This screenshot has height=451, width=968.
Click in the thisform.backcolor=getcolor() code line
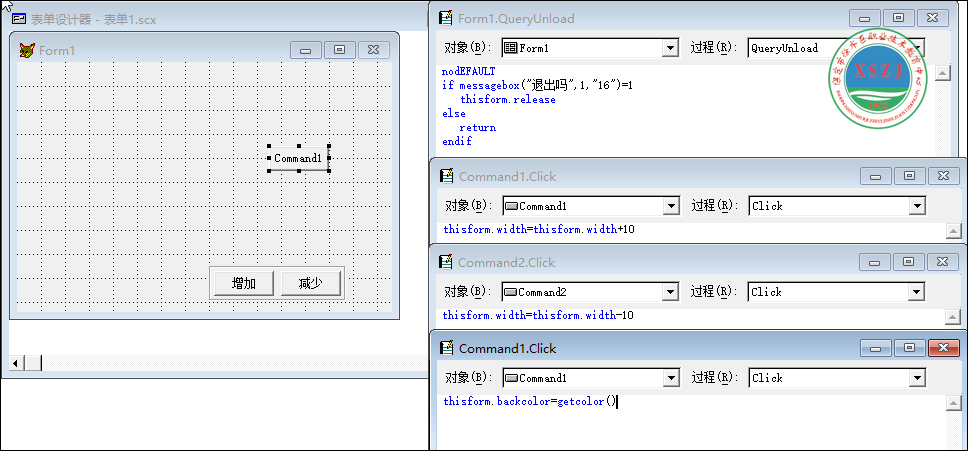pyautogui.click(x=530, y=402)
